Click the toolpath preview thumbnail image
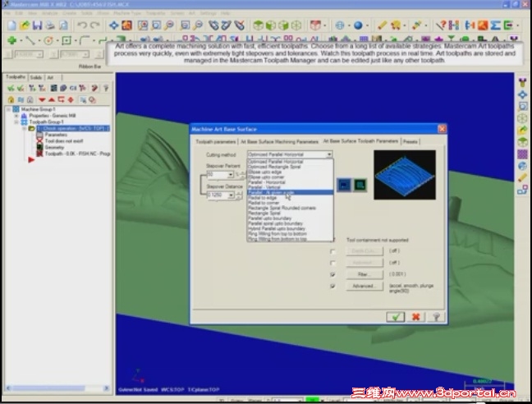 pyautogui.click(x=405, y=175)
